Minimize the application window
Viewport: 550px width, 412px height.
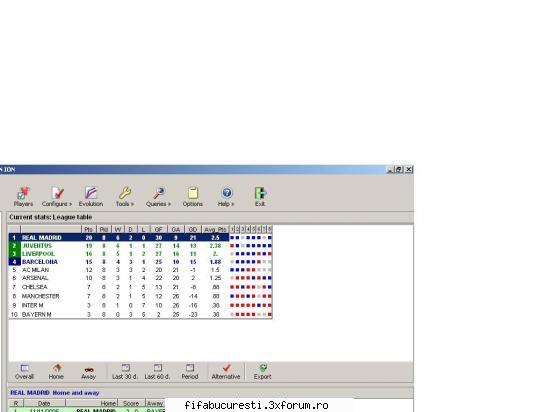pyautogui.click(x=390, y=169)
